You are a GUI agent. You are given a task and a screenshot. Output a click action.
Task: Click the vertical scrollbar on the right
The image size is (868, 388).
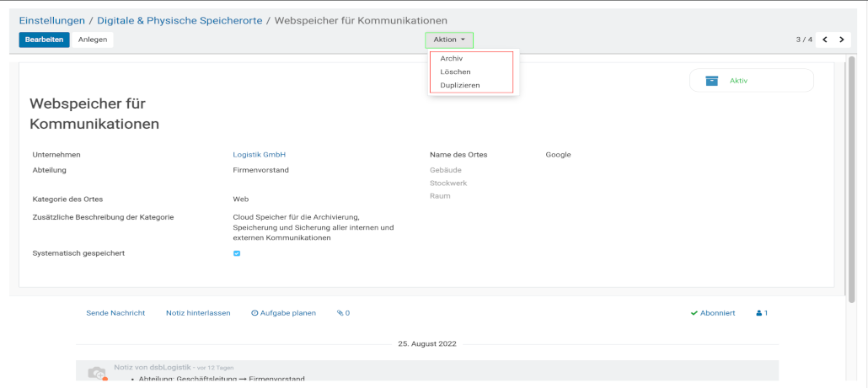[851, 177]
